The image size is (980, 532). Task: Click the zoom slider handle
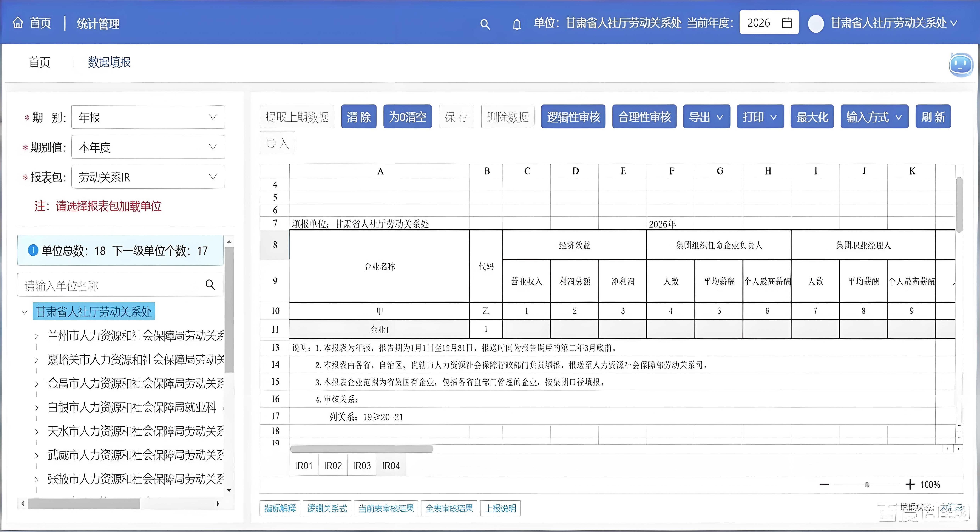[x=867, y=485]
